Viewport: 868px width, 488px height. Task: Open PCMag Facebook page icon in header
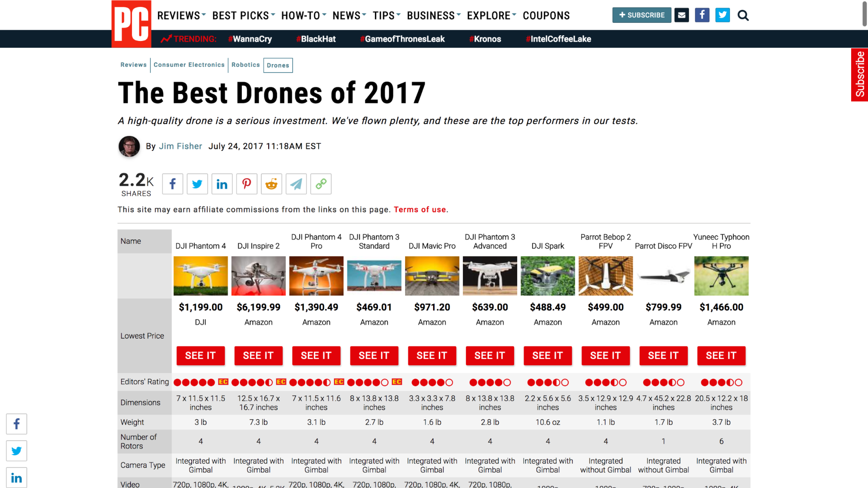pyautogui.click(x=702, y=15)
